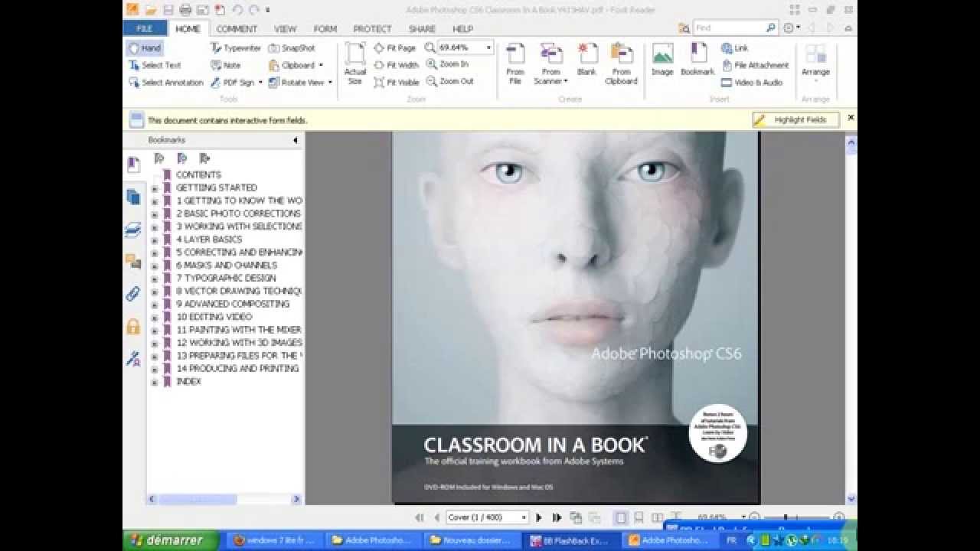The image size is (980, 551).
Task: Select the Hand tool
Action: 145,47
